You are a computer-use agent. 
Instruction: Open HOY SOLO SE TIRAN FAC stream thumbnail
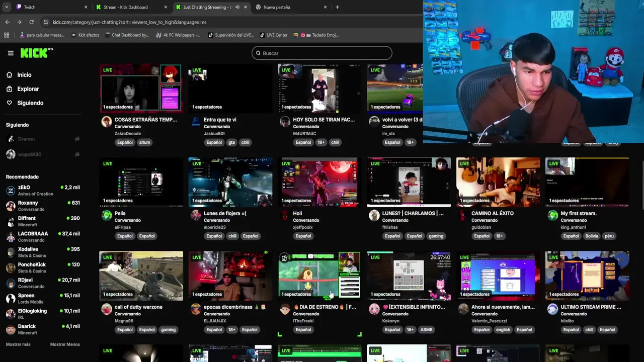[319, 87]
